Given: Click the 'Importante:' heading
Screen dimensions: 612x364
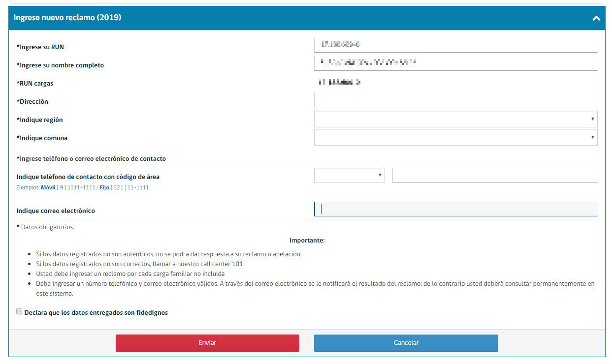Looking at the screenshot, I should tap(307, 241).
